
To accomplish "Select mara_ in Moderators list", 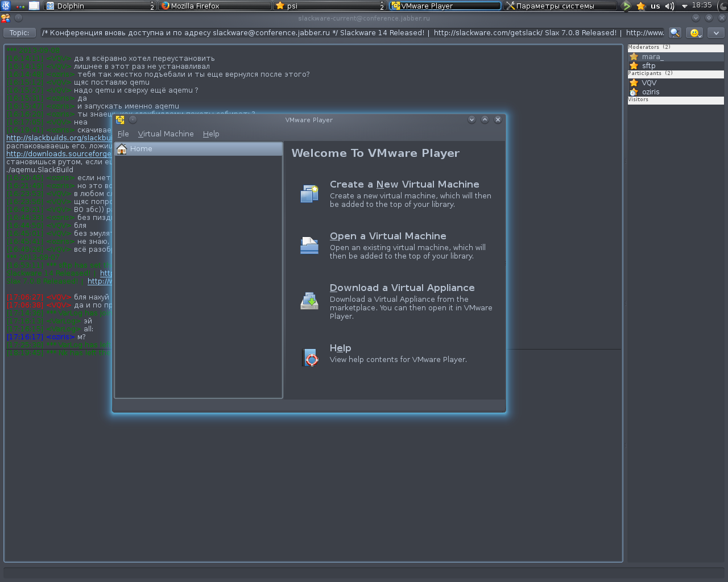I will [676, 57].
